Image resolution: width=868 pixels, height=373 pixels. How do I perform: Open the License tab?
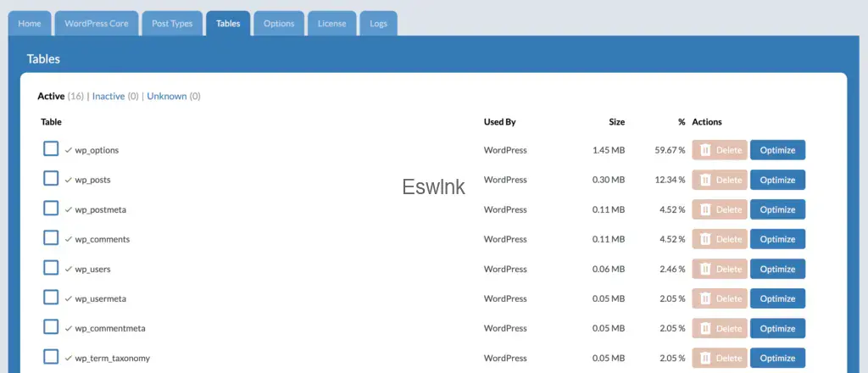click(331, 24)
